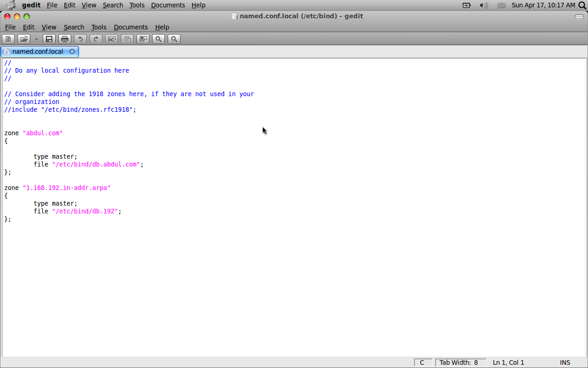The image size is (588, 368).
Task: Expand the recent files arrow beside Open
Action: [36, 39]
